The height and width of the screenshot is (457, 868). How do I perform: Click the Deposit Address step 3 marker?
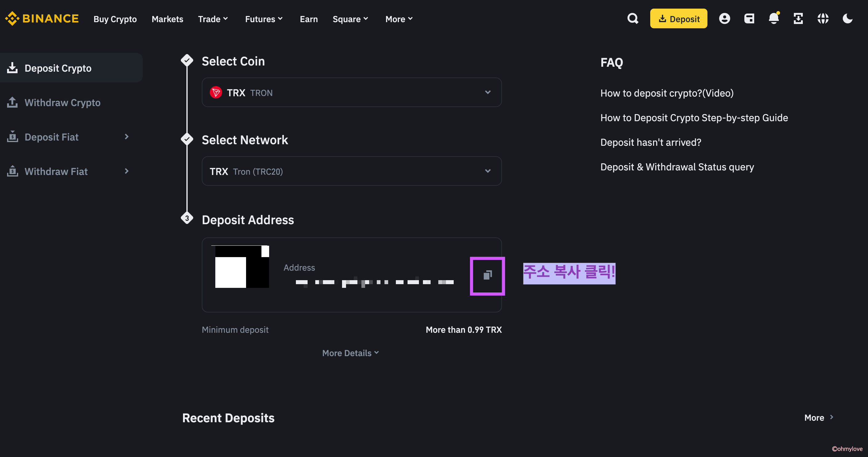(187, 218)
